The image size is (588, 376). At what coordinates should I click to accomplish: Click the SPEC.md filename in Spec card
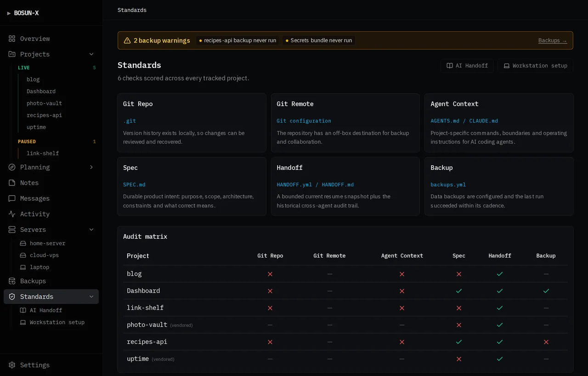point(134,185)
